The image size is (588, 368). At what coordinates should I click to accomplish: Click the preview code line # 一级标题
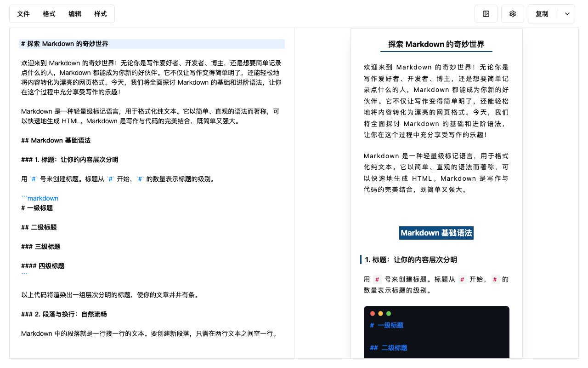(x=387, y=325)
